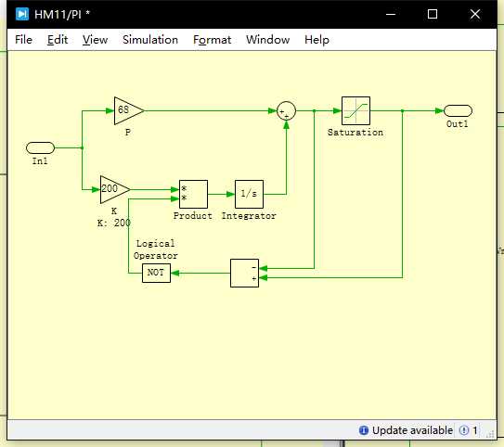Select the P gain block
The height and width of the screenshot is (447, 504).
[129, 110]
